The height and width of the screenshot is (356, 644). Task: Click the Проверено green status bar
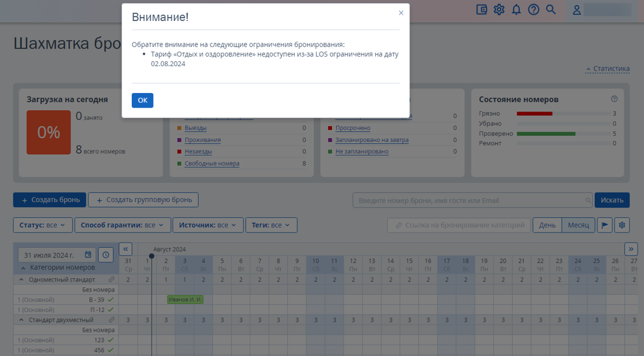click(546, 134)
